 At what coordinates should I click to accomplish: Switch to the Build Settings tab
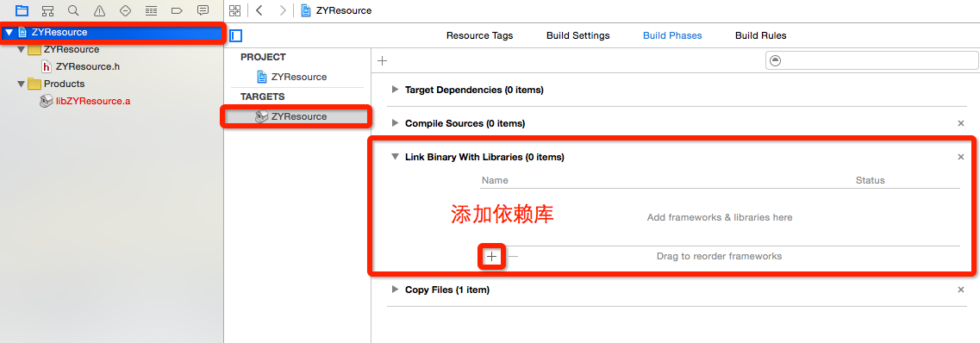click(x=577, y=35)
